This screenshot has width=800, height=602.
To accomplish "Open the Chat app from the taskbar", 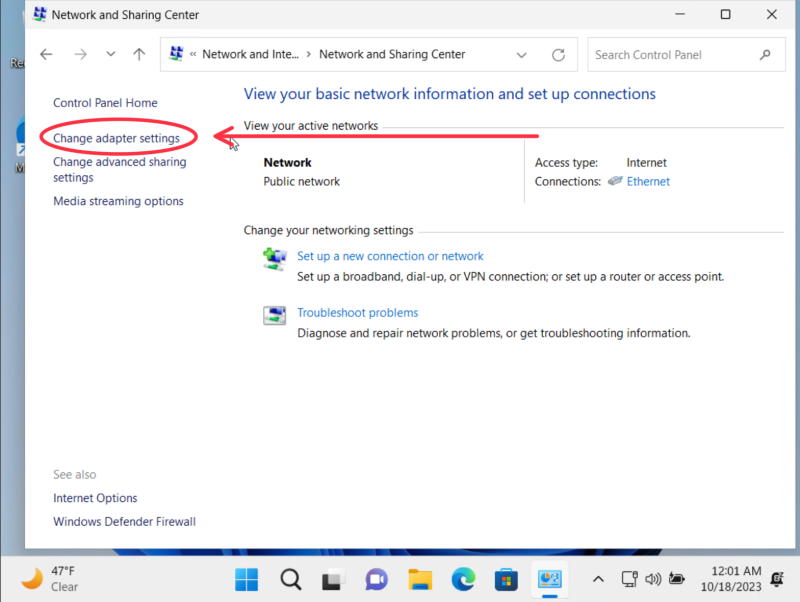I will tap(375, 579).
